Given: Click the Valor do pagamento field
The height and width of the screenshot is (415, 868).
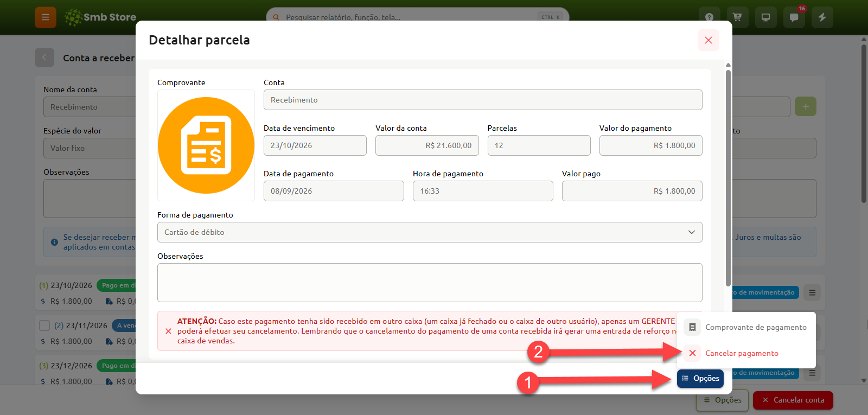Looking at the screenshot, I should point(651,145).
